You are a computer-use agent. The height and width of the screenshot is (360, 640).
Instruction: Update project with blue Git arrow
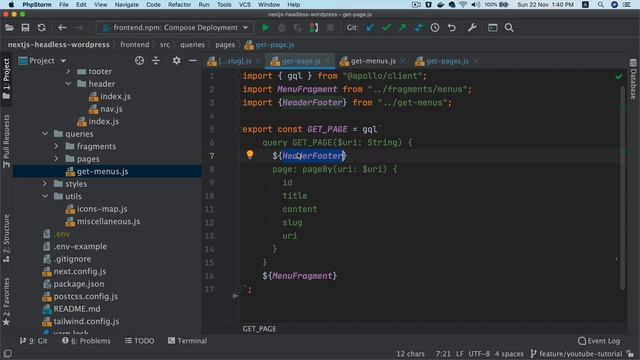coord(370,28)
